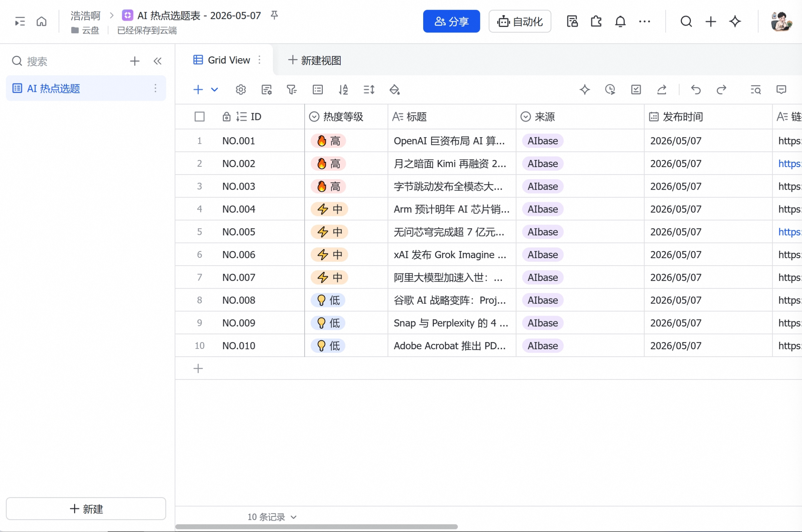Open 热度等级 中 tag for NO.004
This screenshot has width=802, height=532.
(x=329, y=209)
